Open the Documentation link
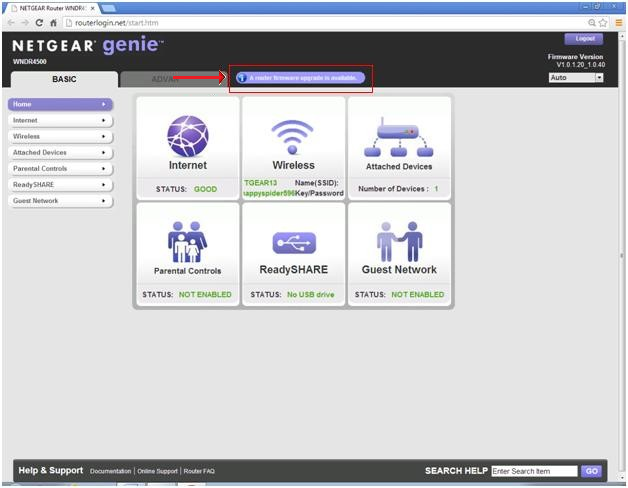Viewport: 628px width, 488px height. point(111,471)
